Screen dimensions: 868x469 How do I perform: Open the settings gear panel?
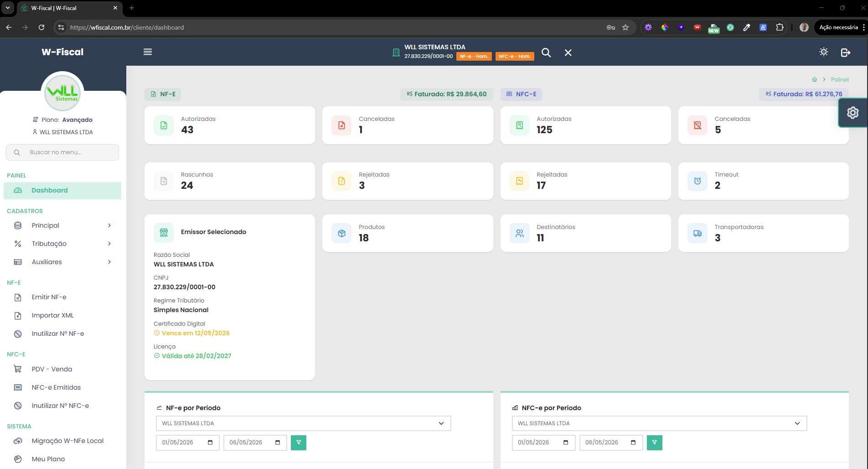tap(852, 113)
